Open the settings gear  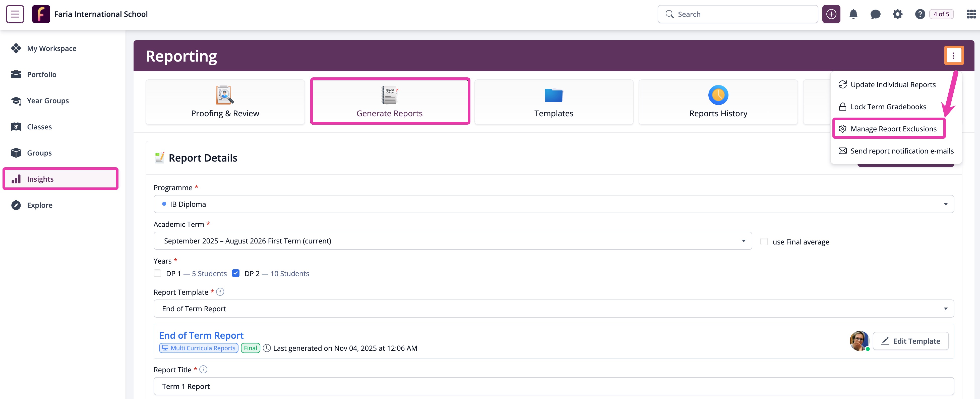click(897, 14)
